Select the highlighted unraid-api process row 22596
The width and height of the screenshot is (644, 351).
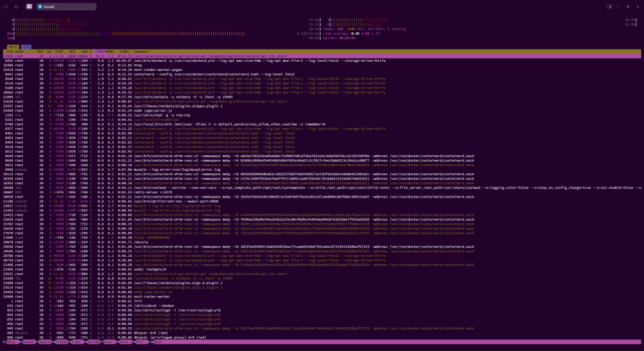(322, 56)
